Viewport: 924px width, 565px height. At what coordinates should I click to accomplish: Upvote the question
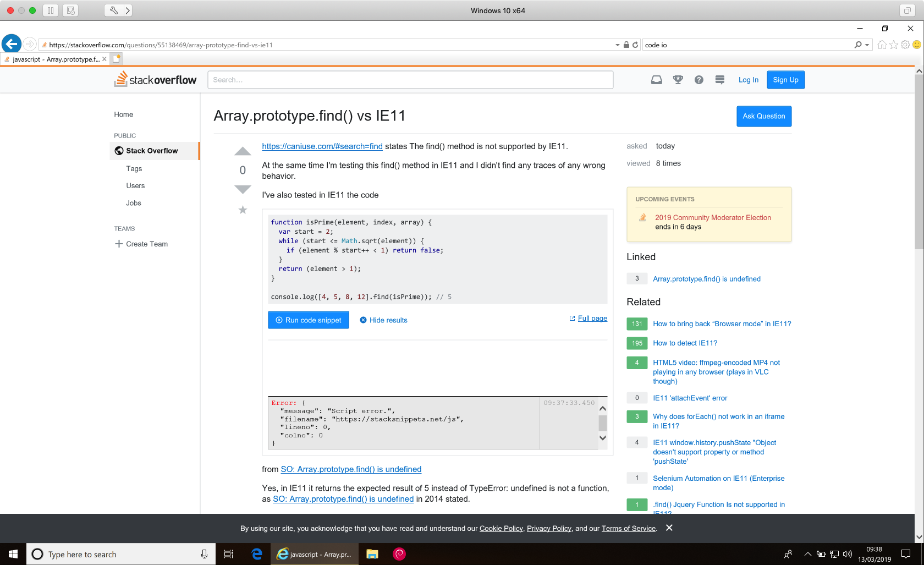tap(243, 151)
